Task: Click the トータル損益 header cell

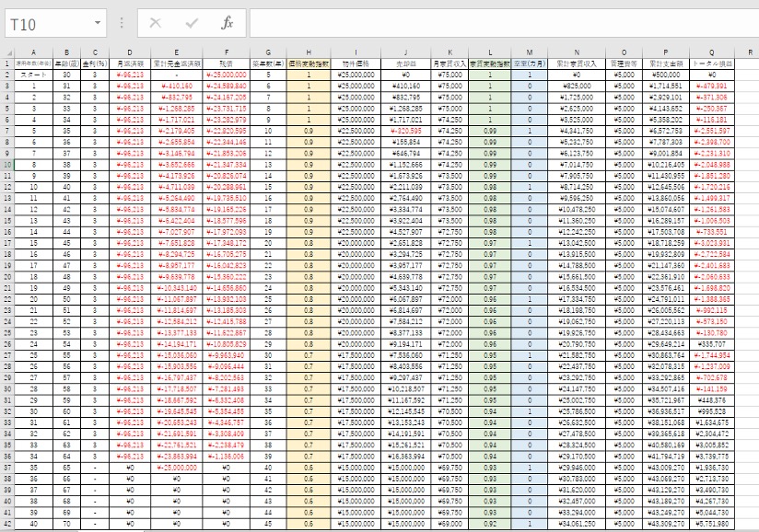Action: tap(711, 64)
